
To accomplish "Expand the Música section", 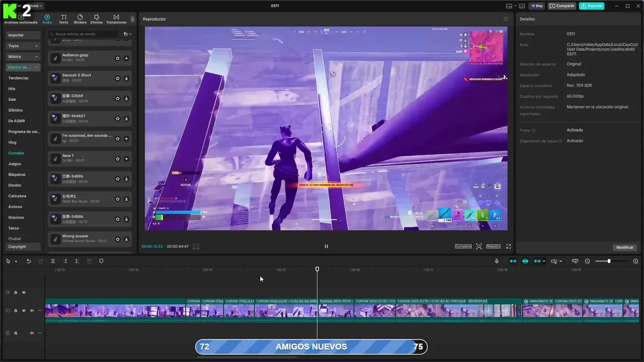I will coord(23,56).
